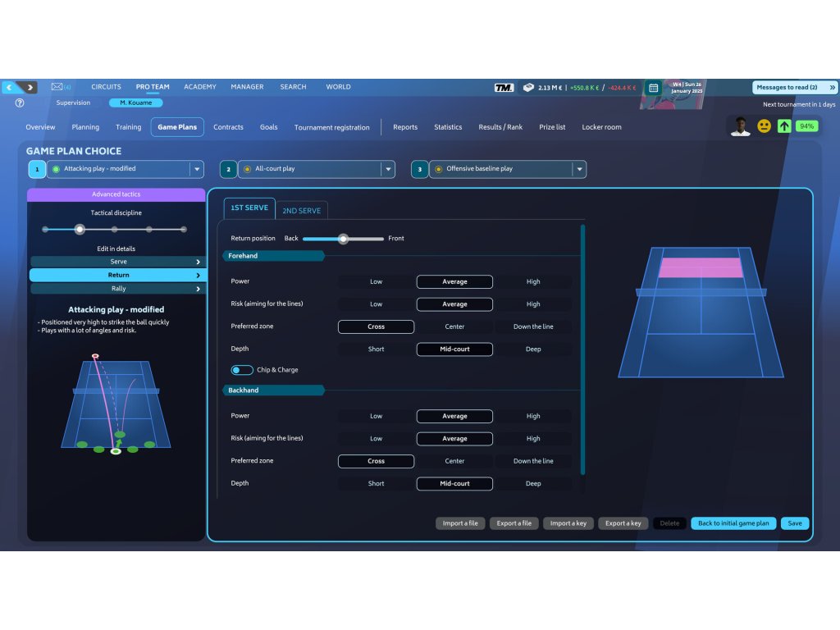The image size is (840, 630).
Task: Set Backhand Risk to Low
Action: (x=376, y=438)
